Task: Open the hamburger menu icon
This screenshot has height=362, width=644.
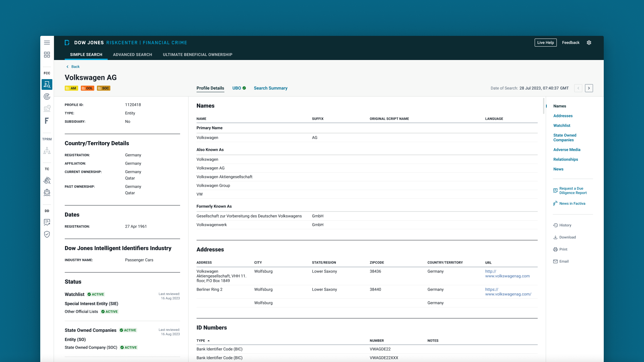Action: (47, 43)
